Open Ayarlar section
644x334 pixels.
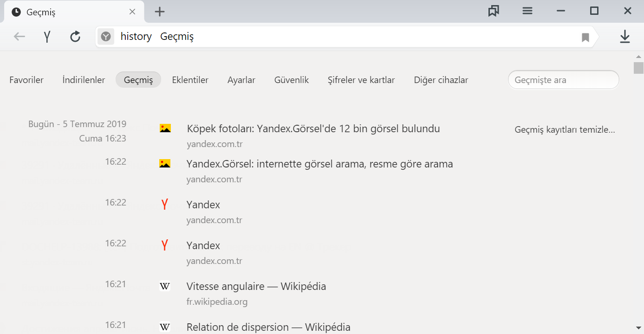241,80
